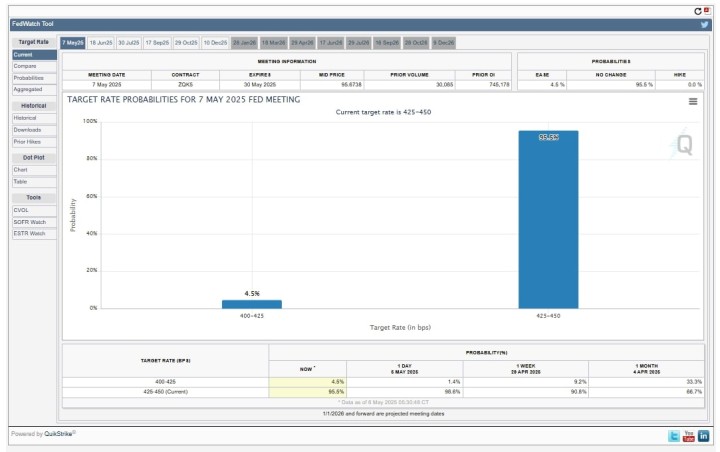This screenshot has height=452, width=720.
Task: Open the CVOL tool
Action: tap(21, 210)
